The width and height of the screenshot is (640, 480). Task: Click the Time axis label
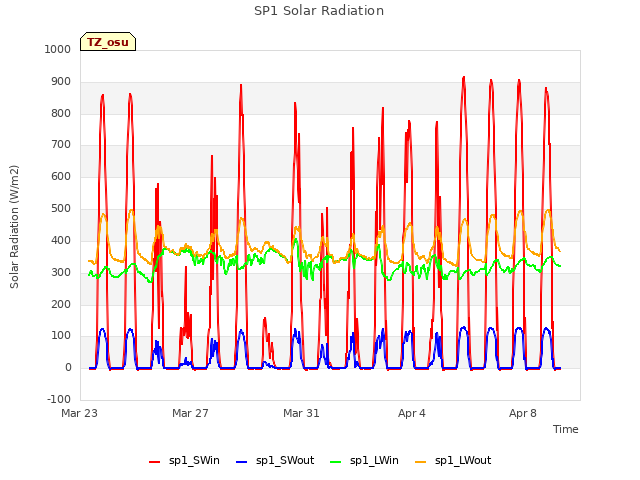pyautogui.click(x=566, y=429)
